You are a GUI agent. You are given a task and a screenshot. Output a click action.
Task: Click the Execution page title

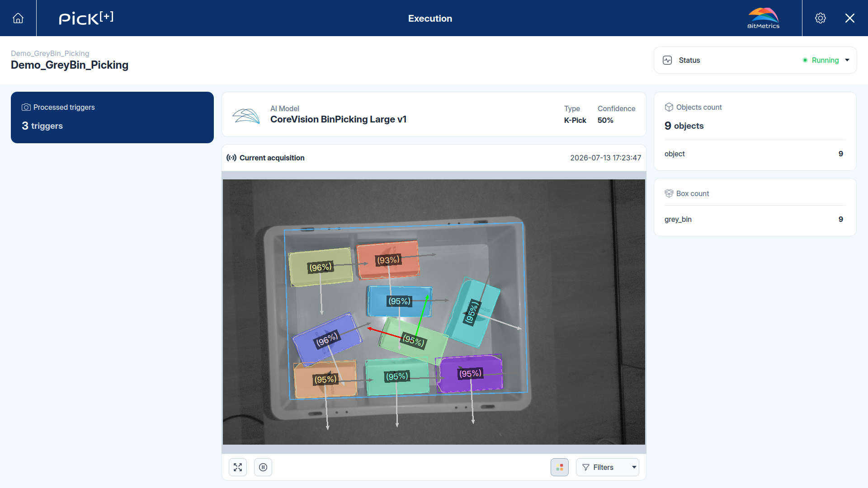tap(430, 19)
